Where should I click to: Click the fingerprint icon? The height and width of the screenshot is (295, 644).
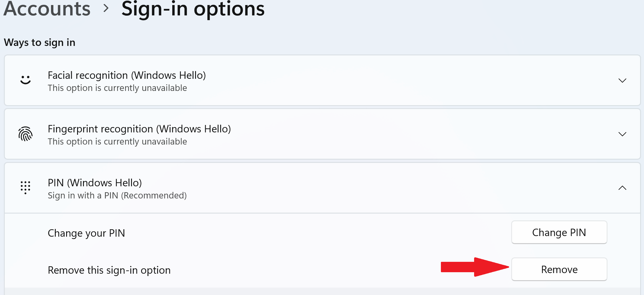click(x=25, y=134)
